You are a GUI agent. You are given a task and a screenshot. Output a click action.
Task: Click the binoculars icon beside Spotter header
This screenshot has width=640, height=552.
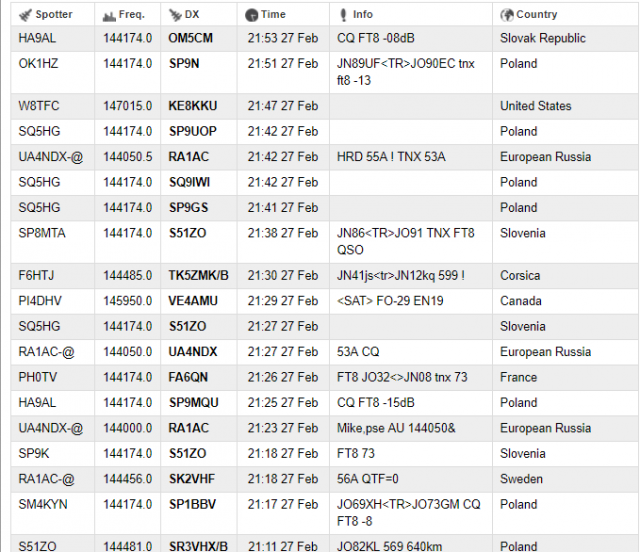[25, 15]
